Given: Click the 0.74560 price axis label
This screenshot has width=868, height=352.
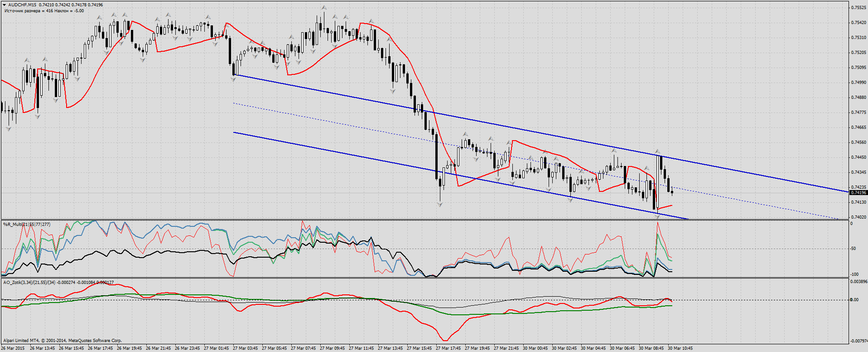Looking at the screenshot, I should (x=859, y=142).
